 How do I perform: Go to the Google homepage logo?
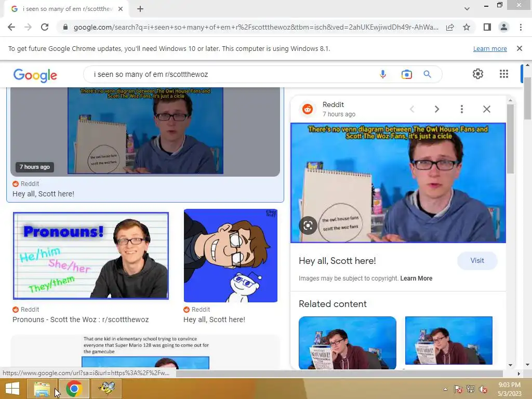tap(35, 75)
